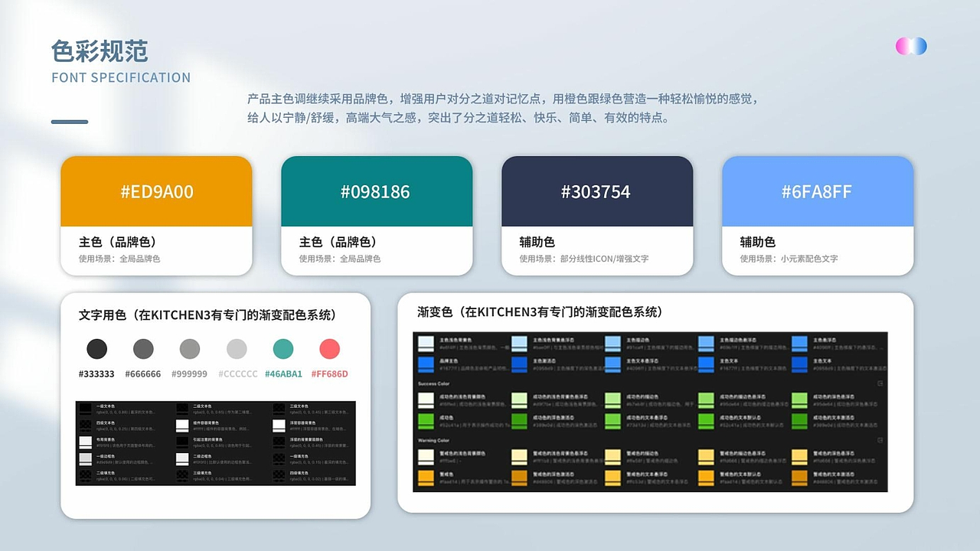Select the teal #098186 brand color block
980x551 pixels.
click(x=377, y=191)
